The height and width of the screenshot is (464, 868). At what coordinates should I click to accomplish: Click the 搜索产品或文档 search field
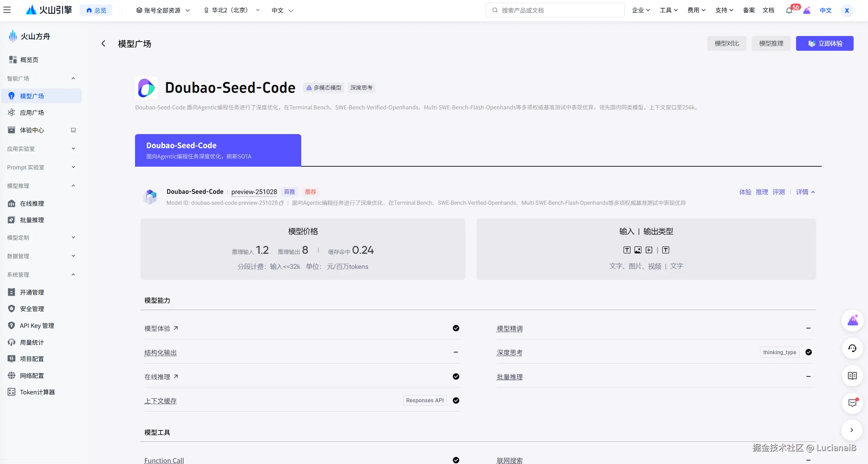click(x=555, y=10)
